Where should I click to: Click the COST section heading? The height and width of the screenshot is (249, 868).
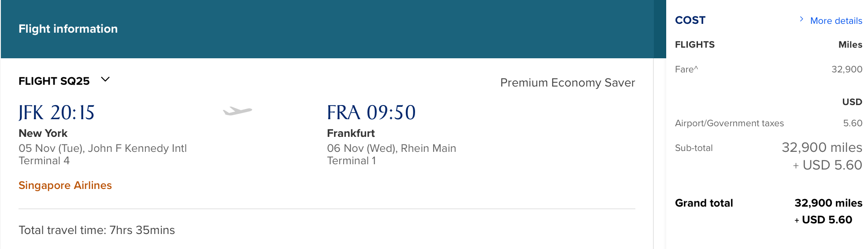690,20
